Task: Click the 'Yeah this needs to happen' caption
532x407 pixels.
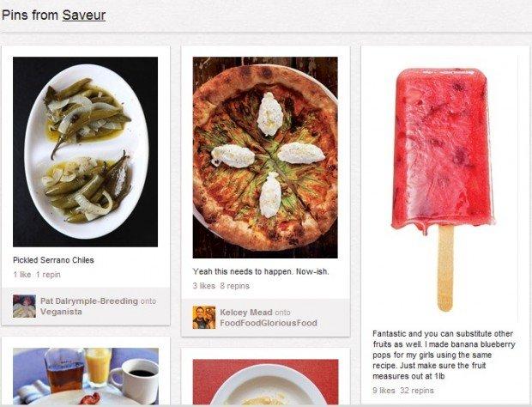Action: click(x=261, y=271)
